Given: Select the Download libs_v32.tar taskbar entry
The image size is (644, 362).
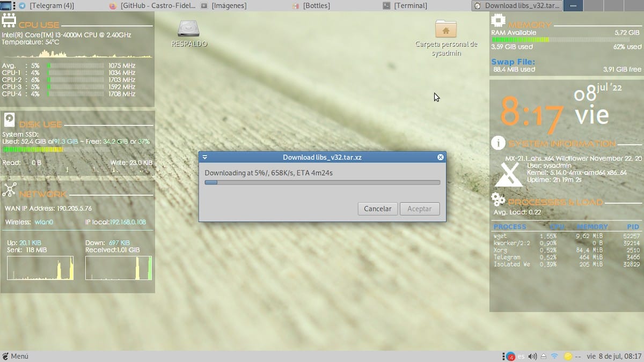Looking at the screenshot, I should (x=517, y=5).
